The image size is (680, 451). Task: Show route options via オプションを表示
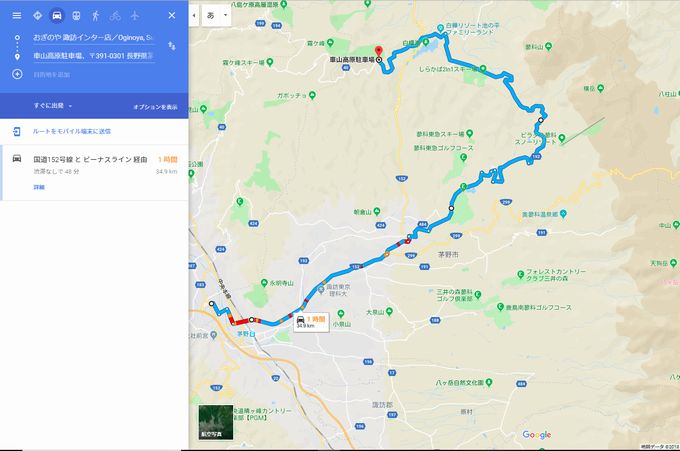[155, 107]
